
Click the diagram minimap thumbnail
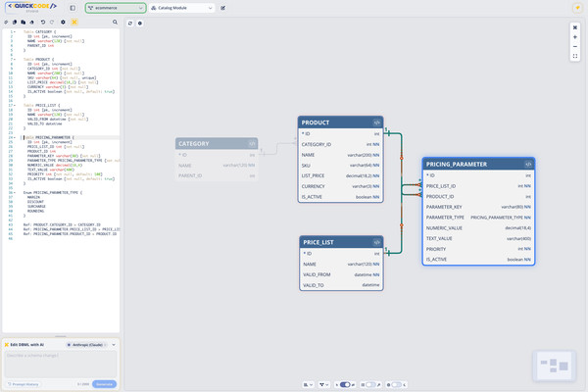(555, 366)
